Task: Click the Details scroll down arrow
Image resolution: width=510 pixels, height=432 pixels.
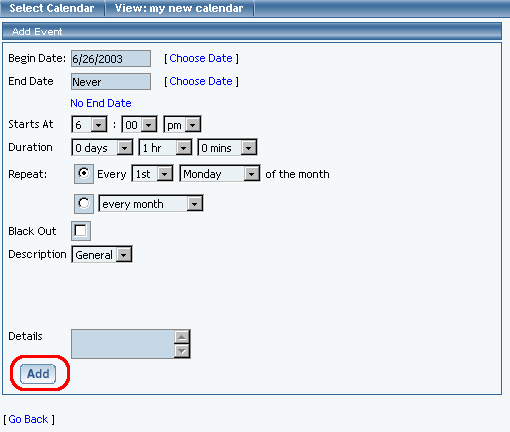Action: [182, 351]
